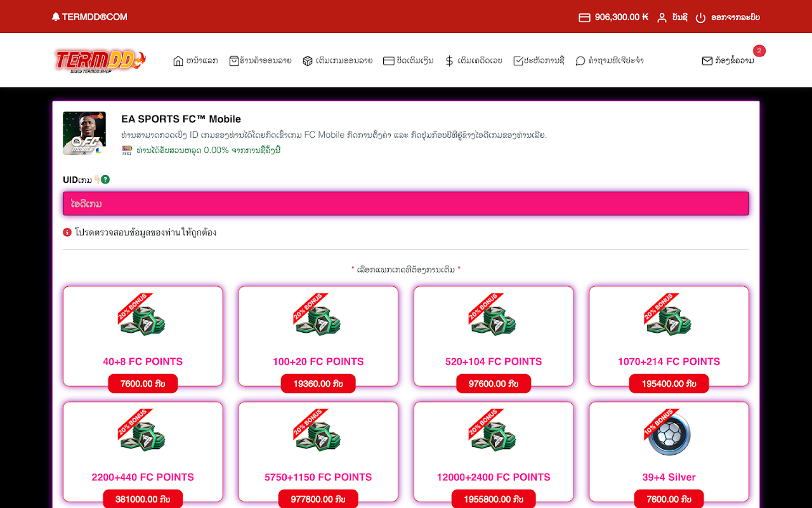Click the promo price tag icon
The height and width of the screenshot is (508, 812).
tap(127, 150)
